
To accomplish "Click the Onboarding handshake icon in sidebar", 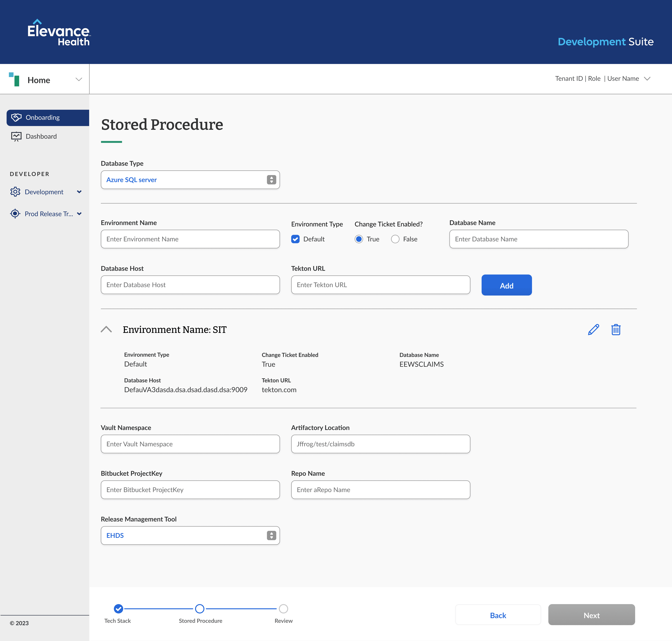I will tap(16, 117).
